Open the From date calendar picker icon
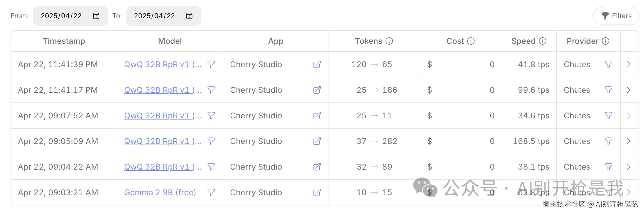The height and width of the screenshot is (214, 644). coord(96,16)
